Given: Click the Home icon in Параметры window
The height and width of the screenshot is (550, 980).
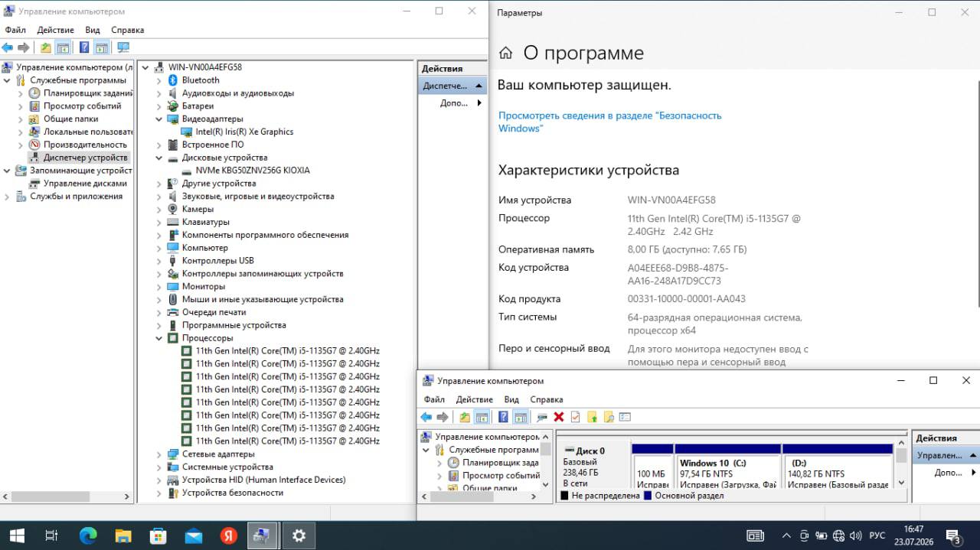Looking at the screenshot, I should pos(505,53).
